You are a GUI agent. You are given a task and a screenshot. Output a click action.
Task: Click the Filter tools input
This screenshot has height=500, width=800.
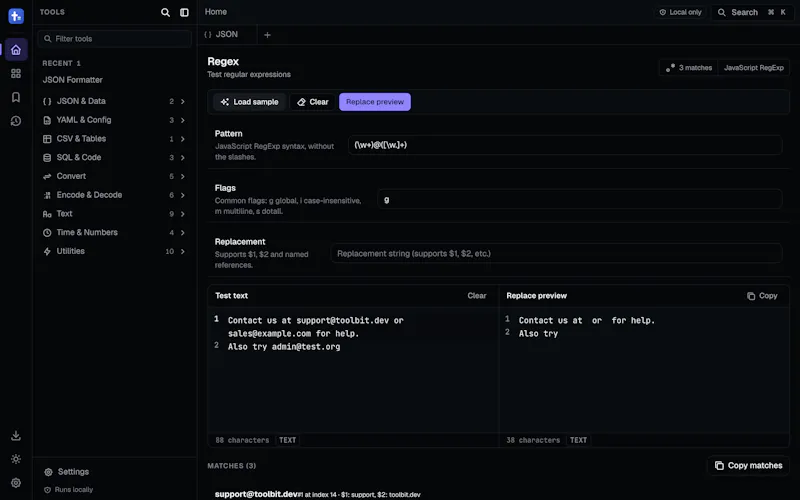click(x=114, y=39)
